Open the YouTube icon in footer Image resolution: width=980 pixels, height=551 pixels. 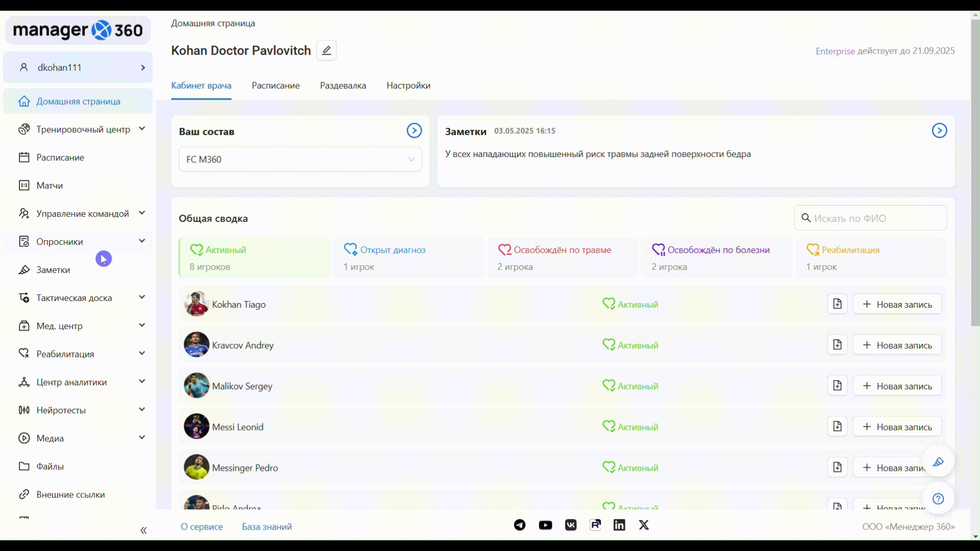tap(545, 525)
